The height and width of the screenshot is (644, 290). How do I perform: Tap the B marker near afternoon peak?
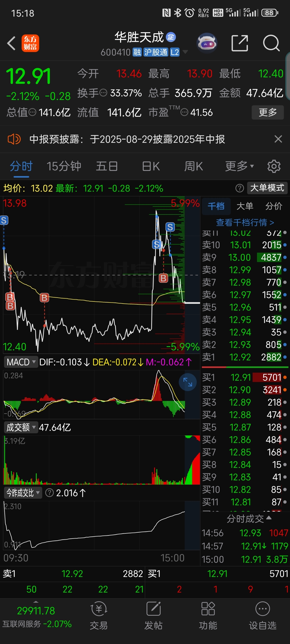[163, 278]
